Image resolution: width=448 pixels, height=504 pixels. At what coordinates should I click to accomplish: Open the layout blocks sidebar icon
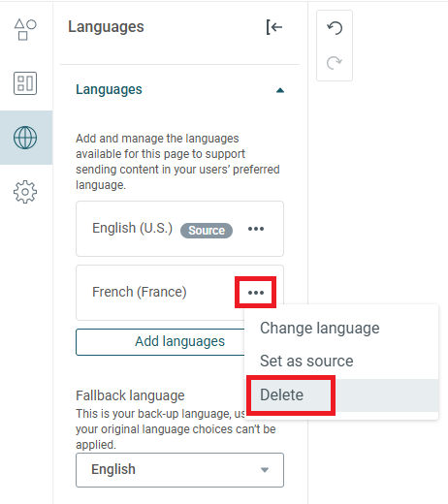[x=25, y=83]
